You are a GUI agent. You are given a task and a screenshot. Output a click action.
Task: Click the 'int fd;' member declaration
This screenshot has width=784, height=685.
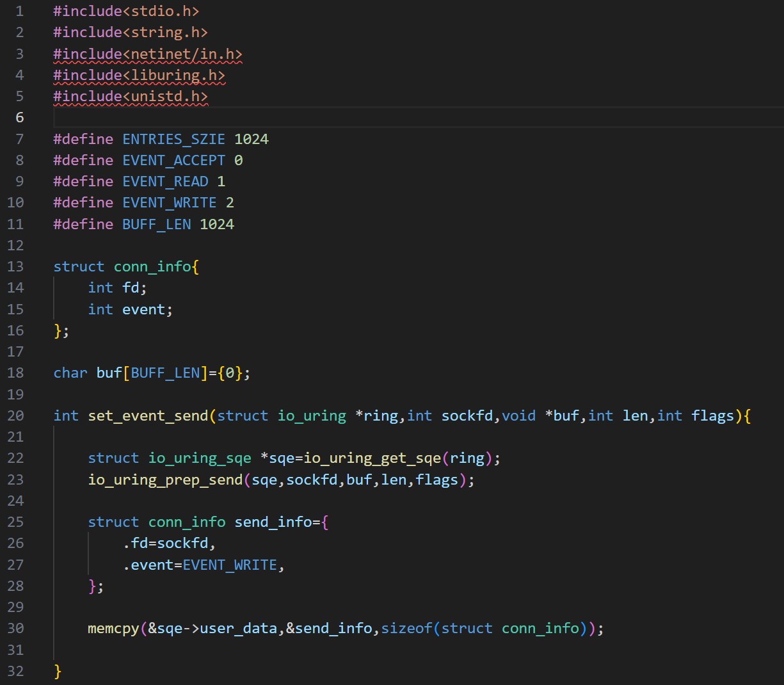(x=118, y=287)
